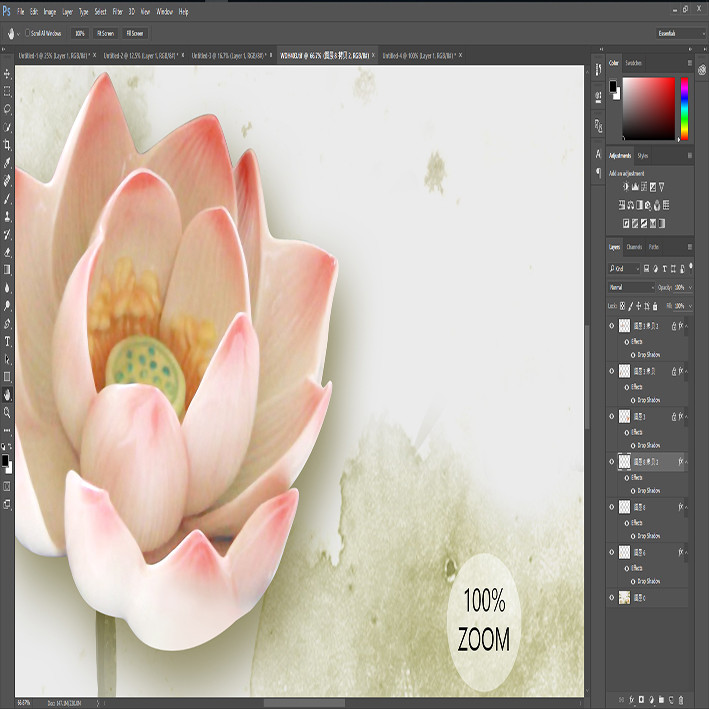Toggle visibility of selected 图层 8 拷贝 2 layer
Screen dimensions: 709x709
click(612, 462)
